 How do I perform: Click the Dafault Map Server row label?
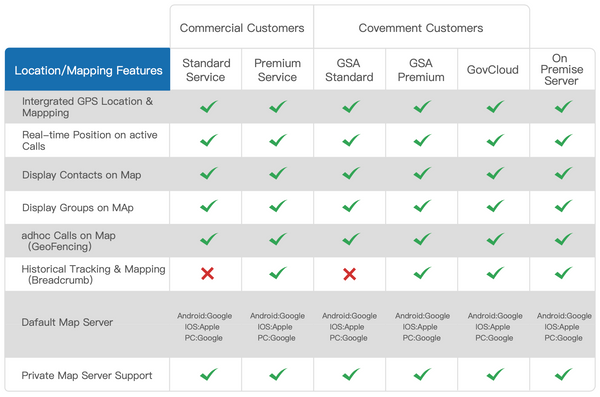click(67, 322)
